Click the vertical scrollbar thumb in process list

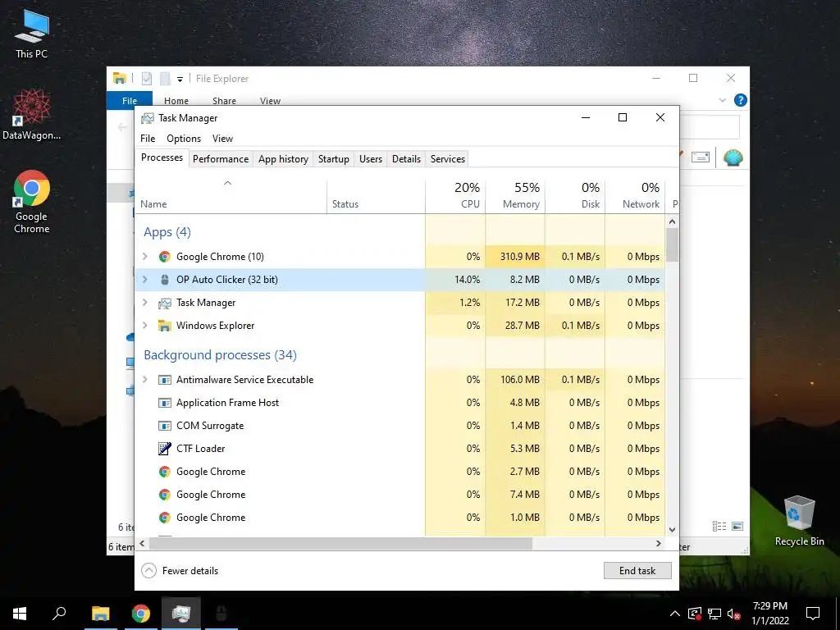[673, 244]
